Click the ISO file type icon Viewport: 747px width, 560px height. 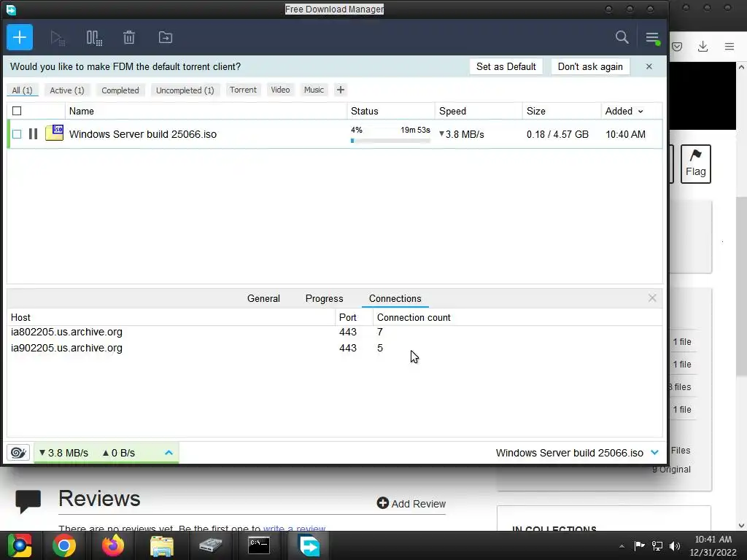pos(54,133)
